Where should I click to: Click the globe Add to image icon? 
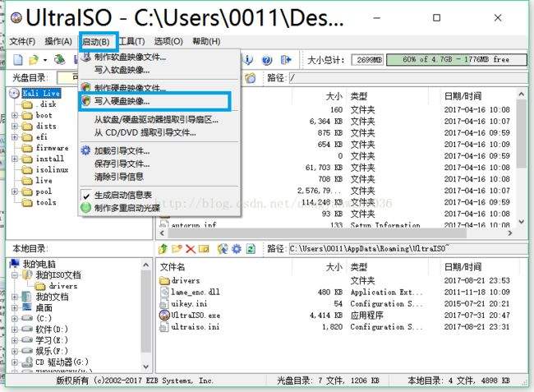[x=223, y=249]
